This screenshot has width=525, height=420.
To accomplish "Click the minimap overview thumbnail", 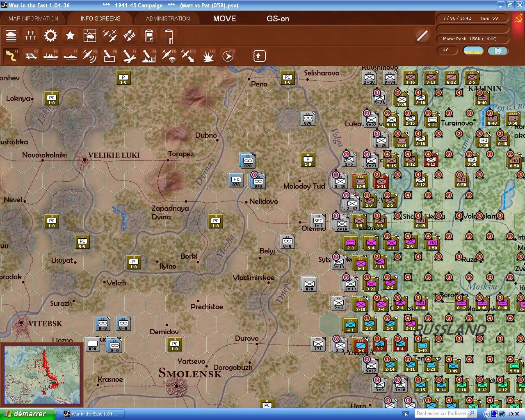I will click(42, 374).
